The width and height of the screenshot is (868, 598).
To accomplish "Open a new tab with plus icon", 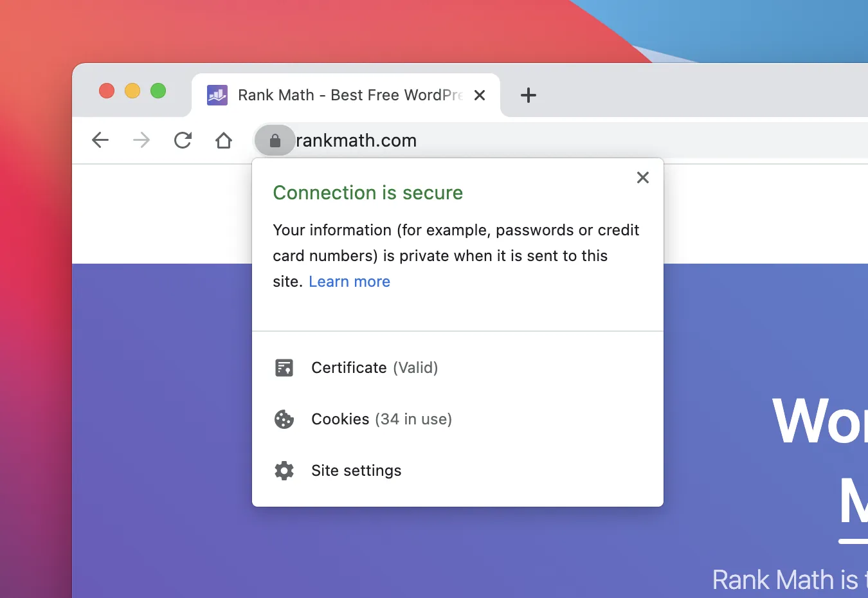I will pyautogui.click(x=529, y=95).
